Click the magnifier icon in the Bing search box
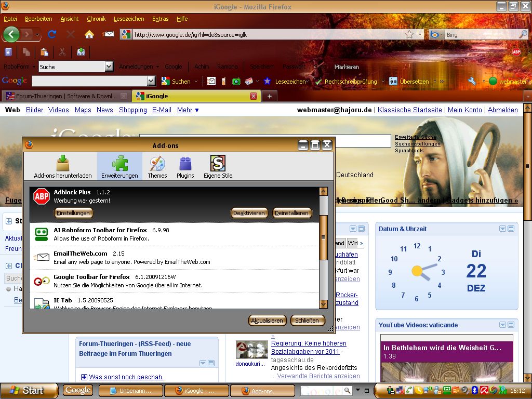 tap(523, 34)
